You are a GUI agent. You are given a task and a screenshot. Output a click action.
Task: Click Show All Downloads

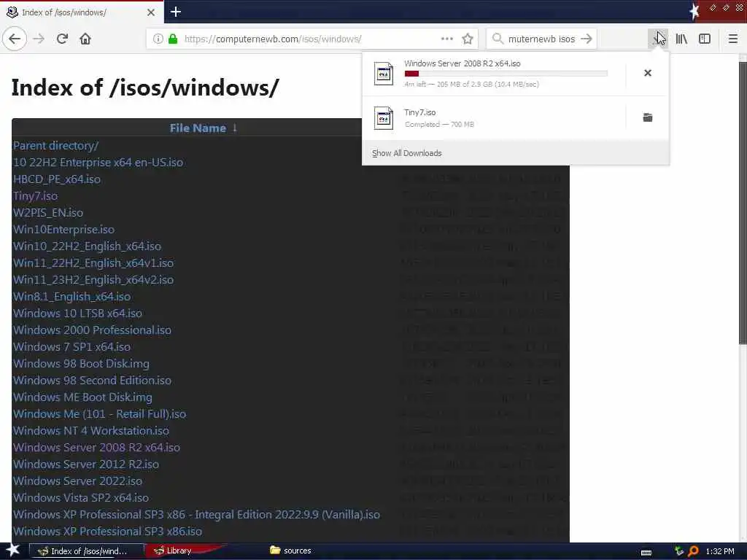click(407, 153)
